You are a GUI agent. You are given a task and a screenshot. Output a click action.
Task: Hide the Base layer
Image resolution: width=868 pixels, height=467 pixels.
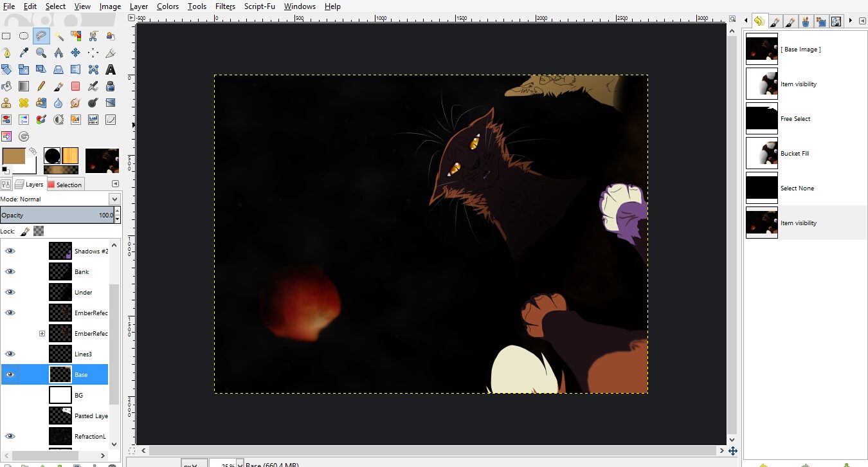tap(10, 374)
